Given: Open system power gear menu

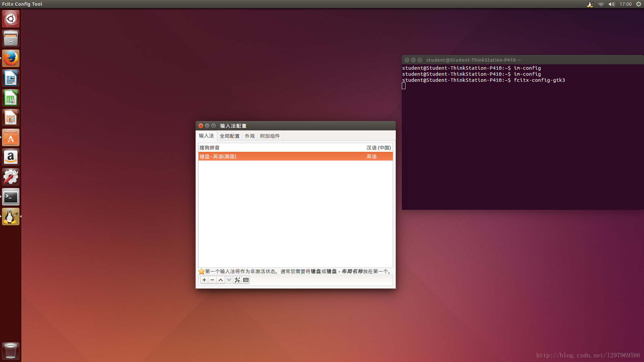Looking at the screenshot, I should 639,4.
